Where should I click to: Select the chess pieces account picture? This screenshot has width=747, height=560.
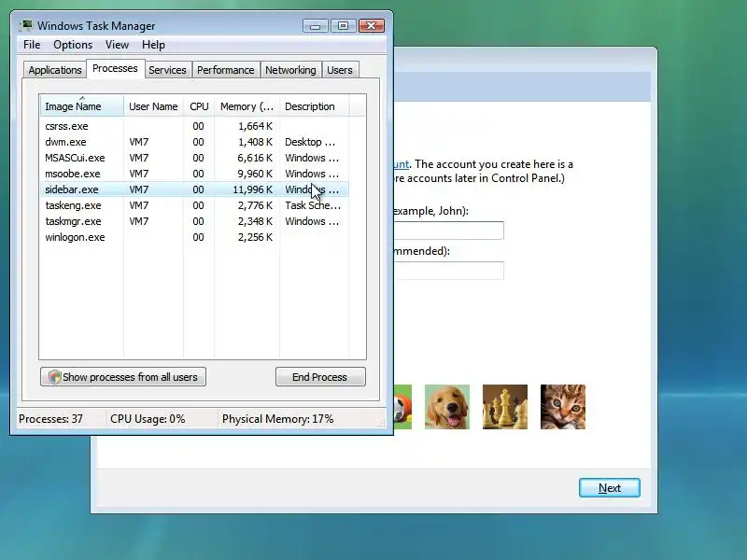pyautogui.click(x=504, y=407)
